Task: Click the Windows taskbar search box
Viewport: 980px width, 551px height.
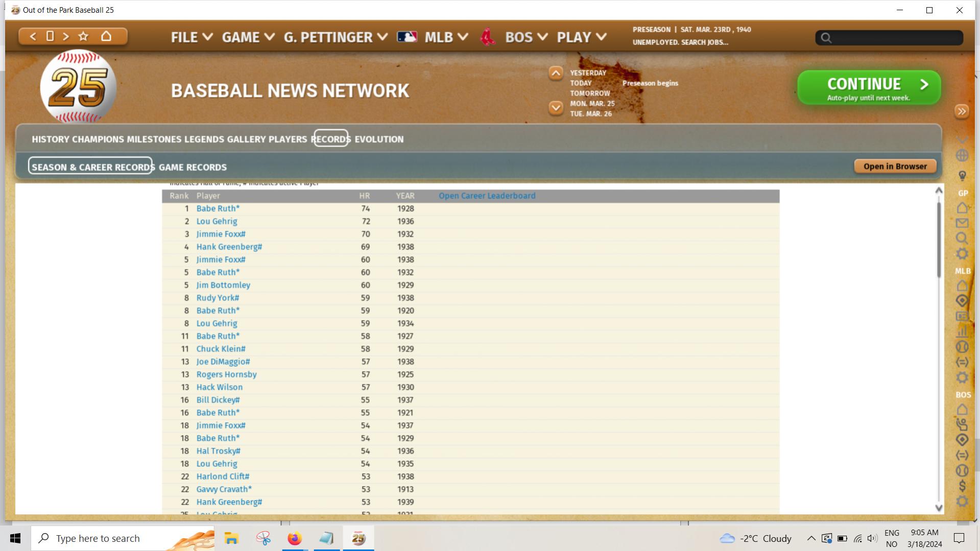Action: pyautogui.click(x=123, y=538)
